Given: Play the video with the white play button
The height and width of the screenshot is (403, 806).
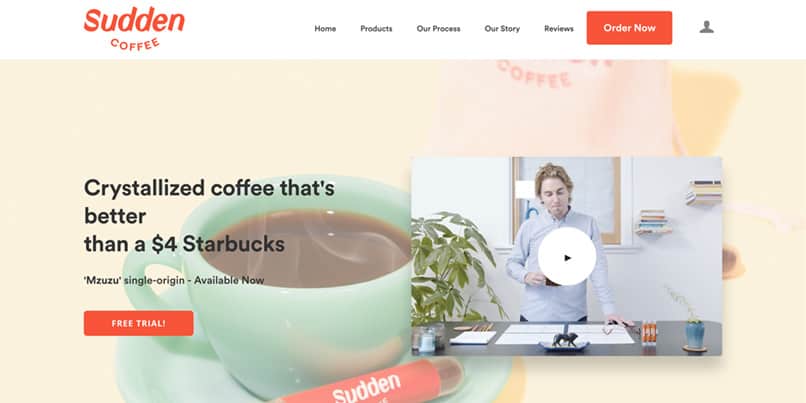Looking at the screenshot, I should pos(567,257).
